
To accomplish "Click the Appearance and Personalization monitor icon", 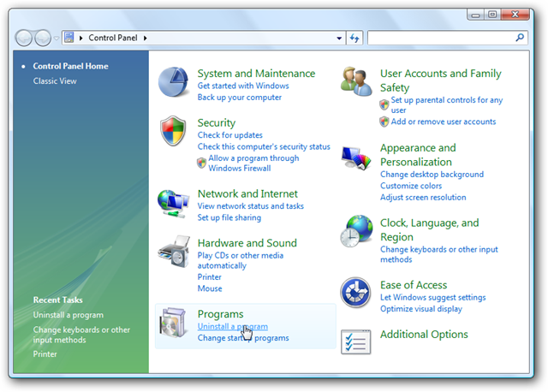I will coord(356,159).
